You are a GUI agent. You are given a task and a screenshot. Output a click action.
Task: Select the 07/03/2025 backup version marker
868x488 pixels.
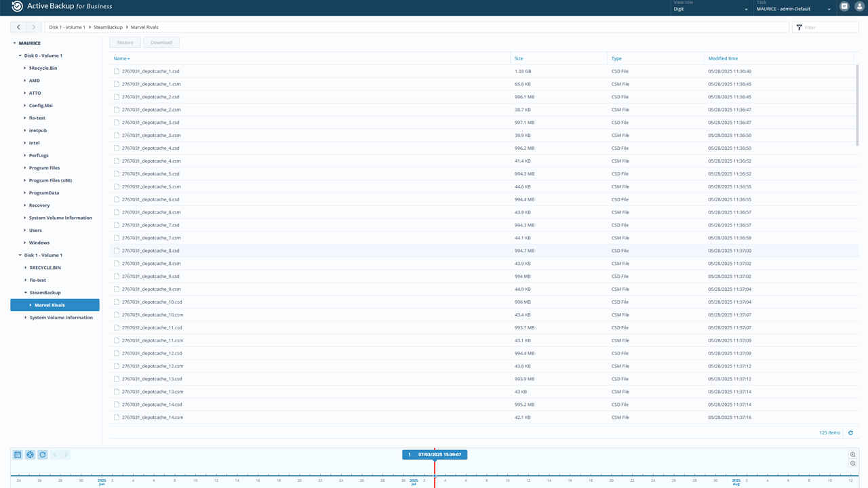click(x=434, y=455)
